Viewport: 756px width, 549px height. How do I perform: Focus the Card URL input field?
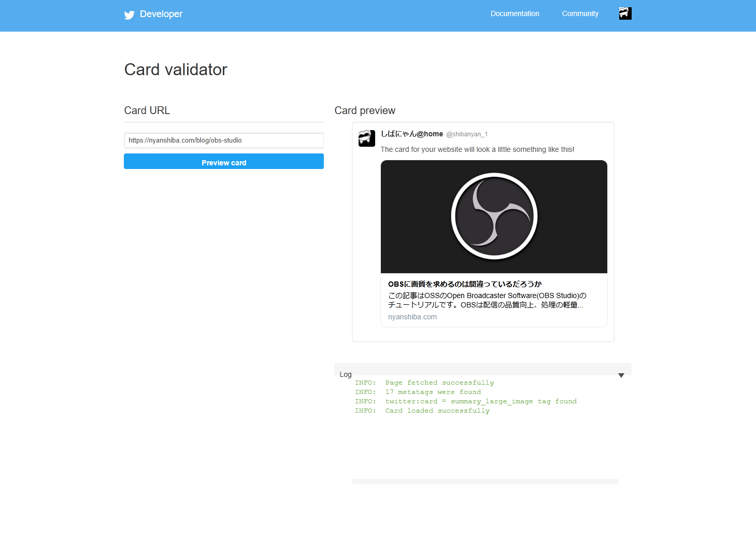point(224,140)
